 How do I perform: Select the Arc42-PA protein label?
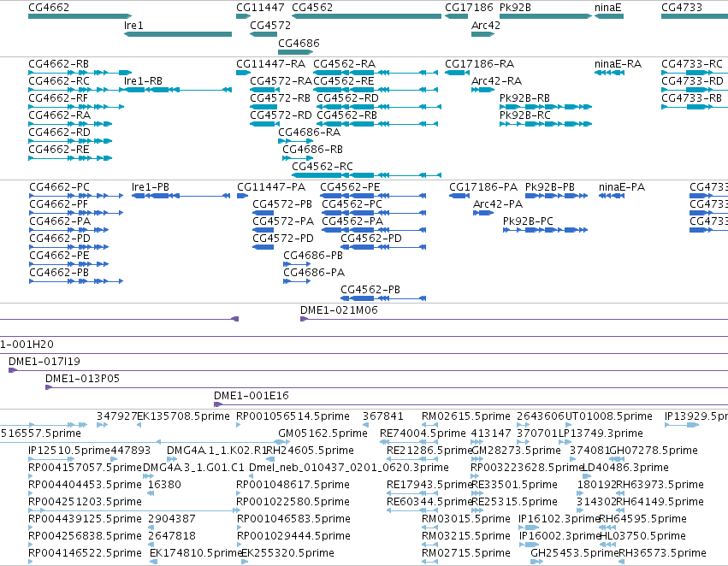coord(498,204)
